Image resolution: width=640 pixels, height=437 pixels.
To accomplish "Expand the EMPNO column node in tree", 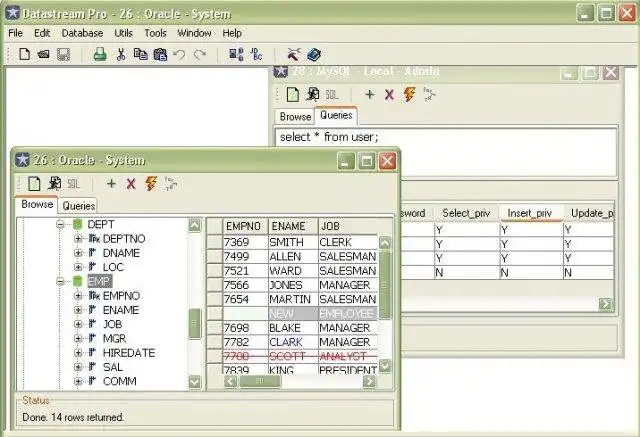I will point(78,295).
